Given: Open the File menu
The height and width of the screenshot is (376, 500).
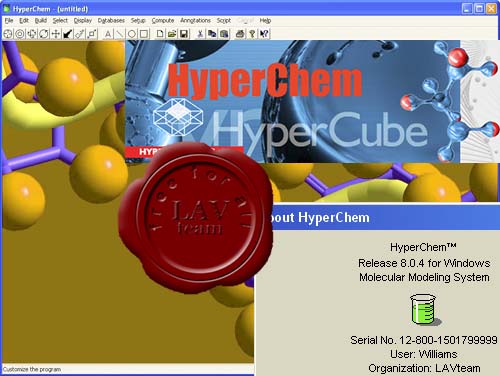Looking at the screenshot, I should [9, 21].
